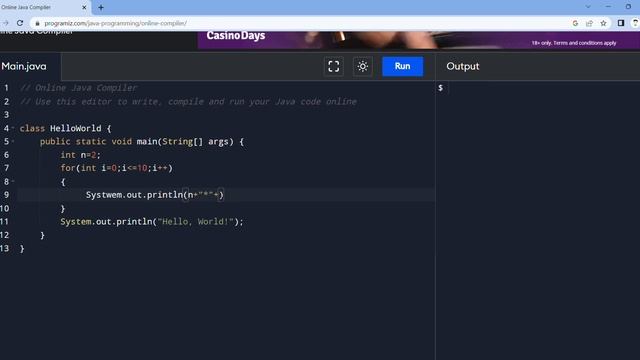Open the CasinoDays ad banner
This screenshot has height=360, width=640.
[418, 40]
